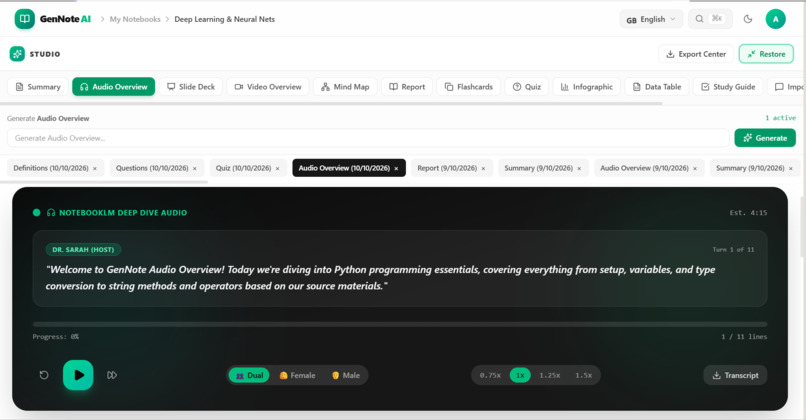
Task: Click the GenNote AI logo icon
Action: pos(24,19)
